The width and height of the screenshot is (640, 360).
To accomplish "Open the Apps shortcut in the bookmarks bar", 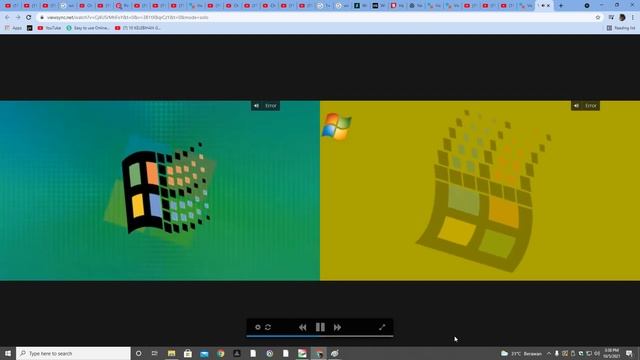I will (13, 28).
